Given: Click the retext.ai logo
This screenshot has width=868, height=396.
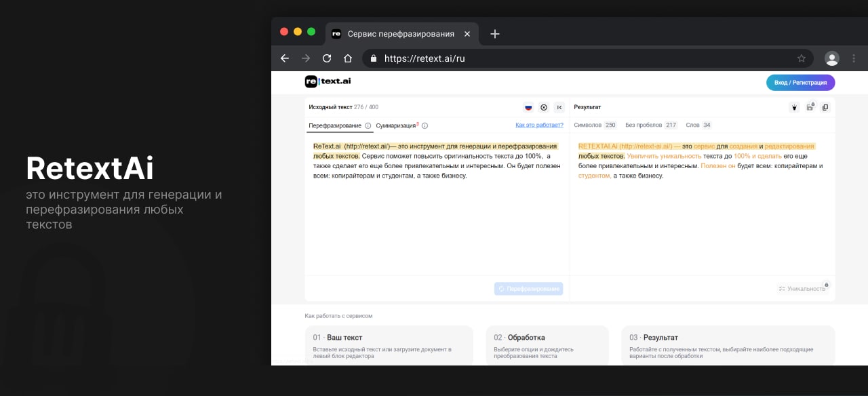Looking at the screenshot, I should click(328, 81).
